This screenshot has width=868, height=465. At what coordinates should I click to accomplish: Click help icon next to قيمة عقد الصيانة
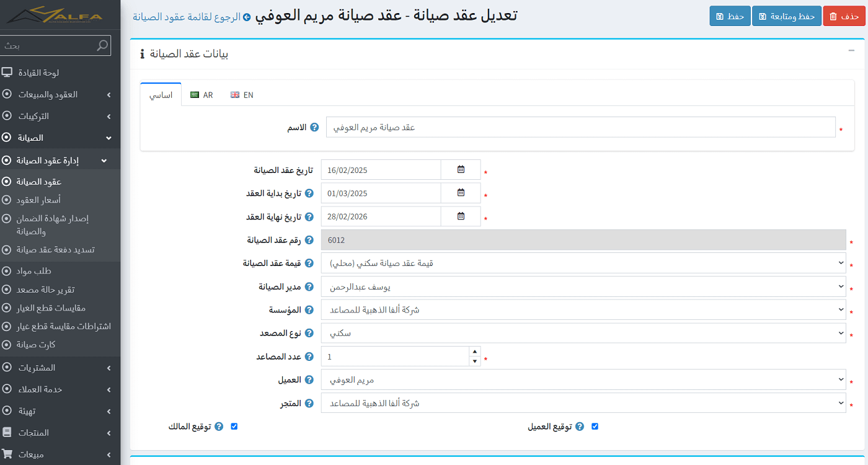309,263
